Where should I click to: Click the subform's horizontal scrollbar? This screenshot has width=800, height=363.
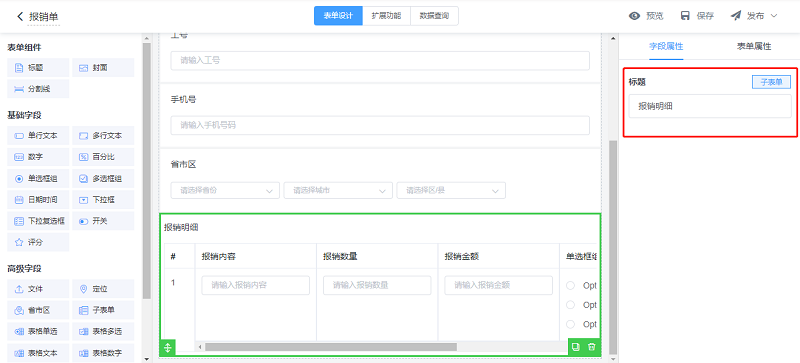(x=331, y=347)
